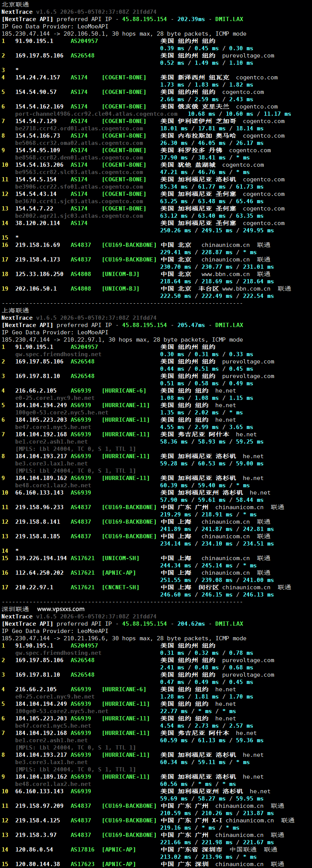Click location 内布拉斯加 奥马哈
Viewport: 312px width, 868px height.
coord(207,136)
